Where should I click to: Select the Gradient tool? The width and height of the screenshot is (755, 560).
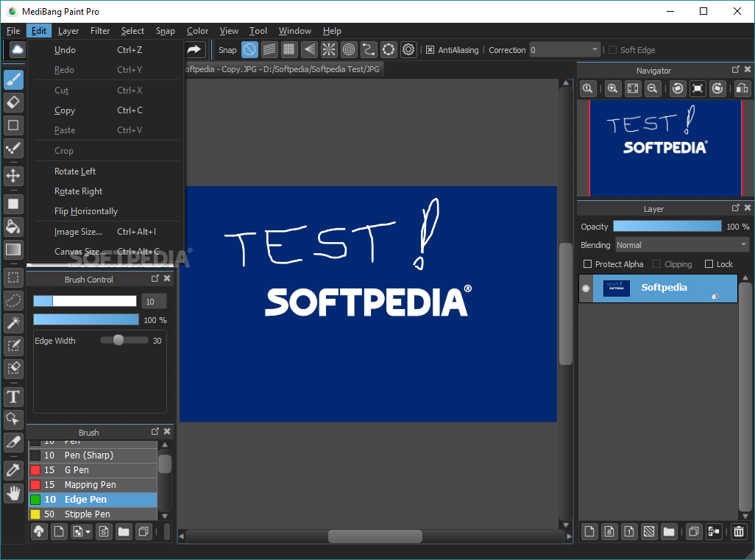pyautogui.click(x=13, y=249)
